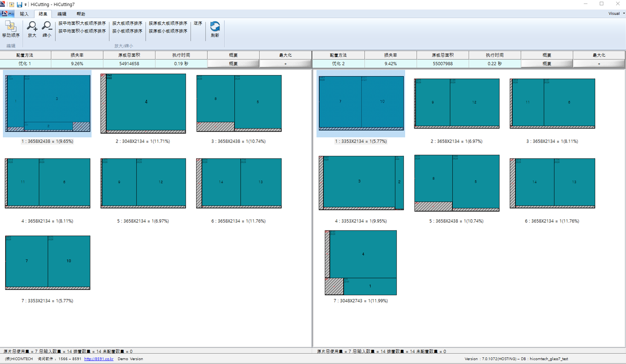Open the 帮助 ribbon tab

[80, 14]
